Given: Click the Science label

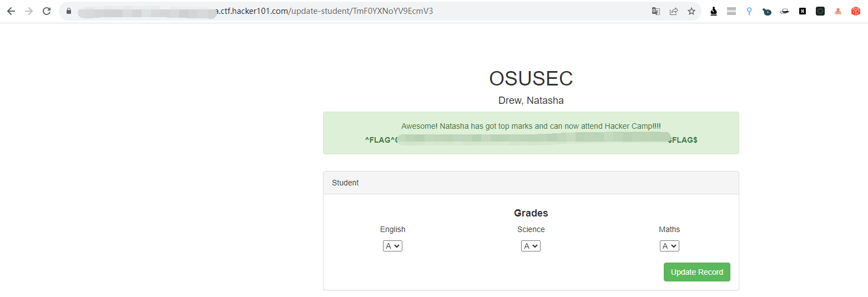Looking at the screenshot, I should tap(531, 229).
